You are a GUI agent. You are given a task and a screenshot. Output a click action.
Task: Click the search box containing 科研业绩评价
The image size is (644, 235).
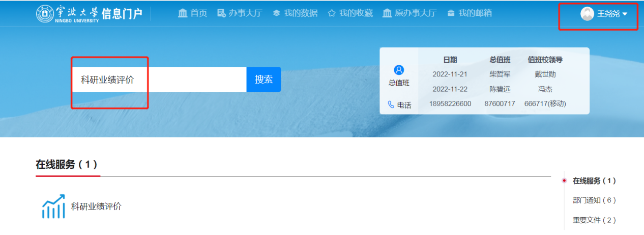(159, 80)
